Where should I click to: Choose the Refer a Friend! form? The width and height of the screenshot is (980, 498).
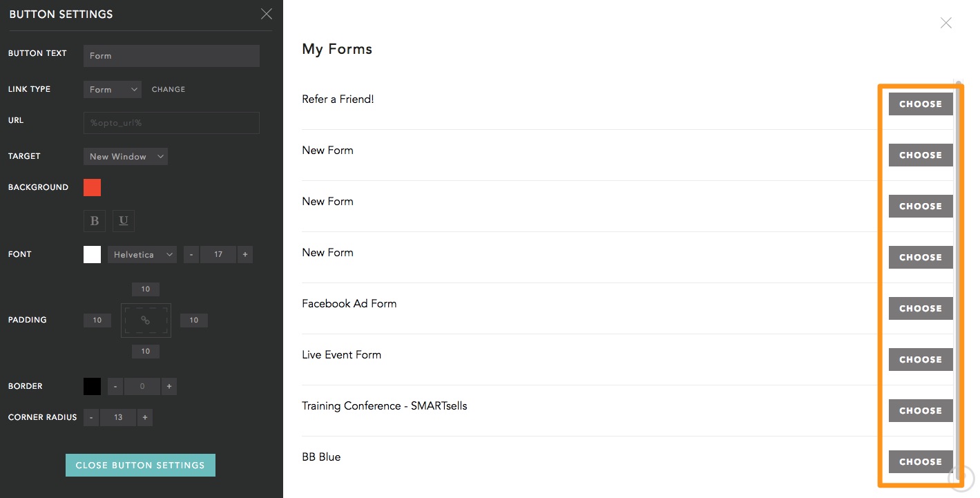click(921, 104)
